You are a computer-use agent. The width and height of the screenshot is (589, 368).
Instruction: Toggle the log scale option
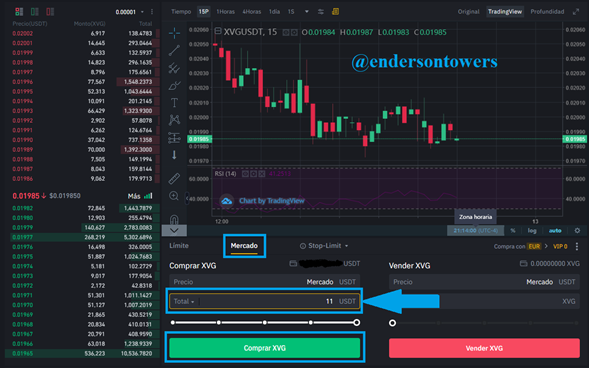pos(532,231)
